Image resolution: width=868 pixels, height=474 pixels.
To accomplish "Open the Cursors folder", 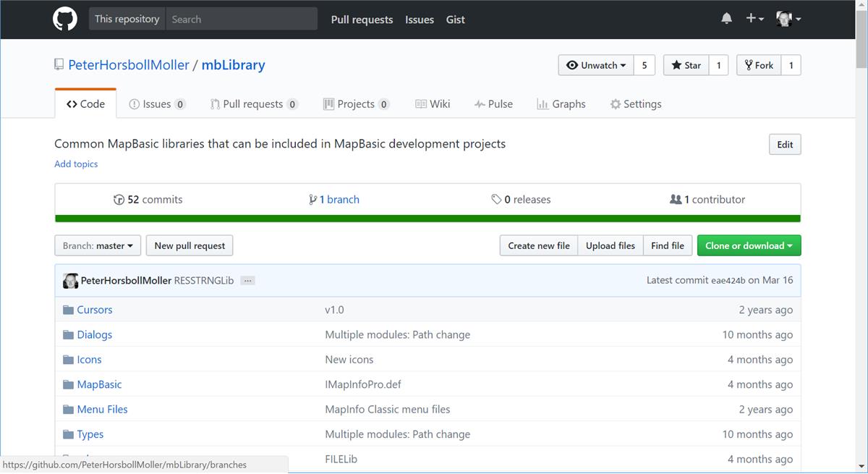I will pyautogui.click(x=95, y=310).
